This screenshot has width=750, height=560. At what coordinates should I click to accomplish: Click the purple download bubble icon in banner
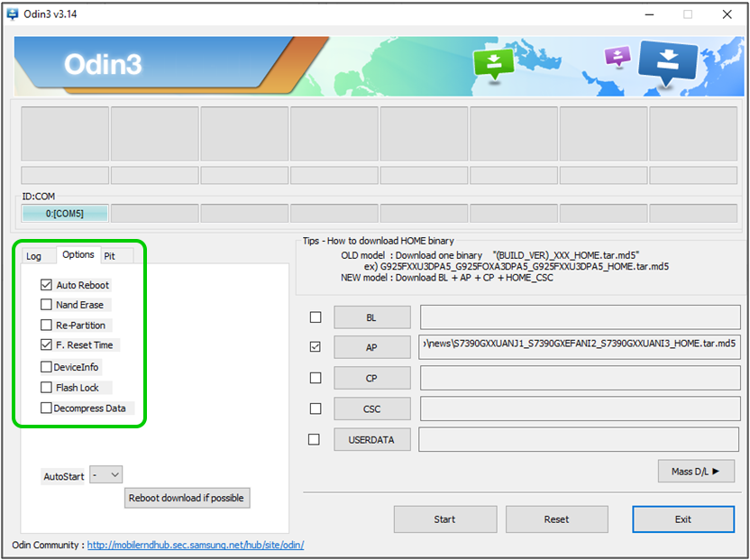[617, 56]
